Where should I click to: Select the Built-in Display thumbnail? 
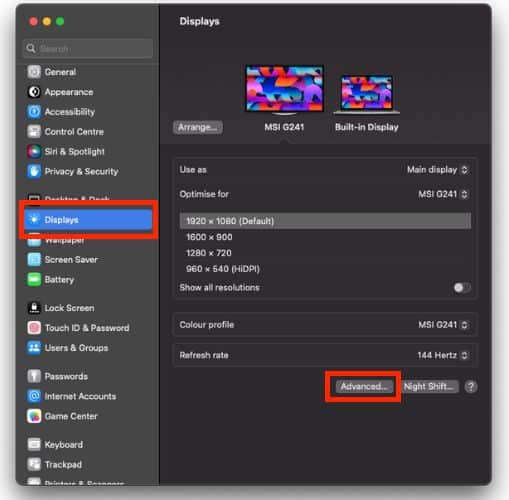pos(366,94)
